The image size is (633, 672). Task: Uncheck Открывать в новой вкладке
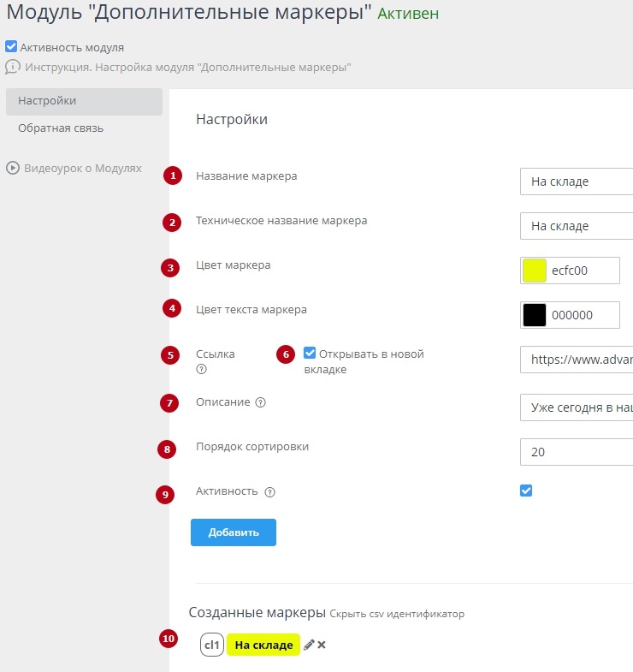tap(310, 353)
